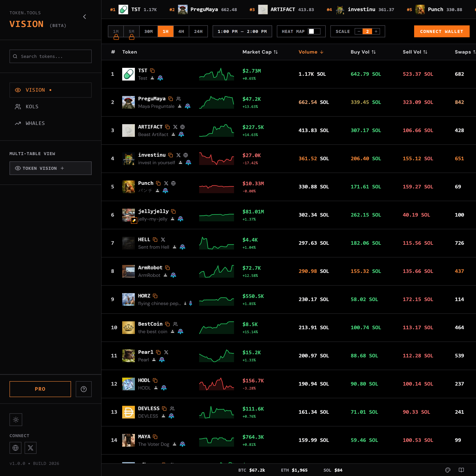Screen dimensions: 476x476
Task: Open the PRO upgrade page
Action: (40, 389)
